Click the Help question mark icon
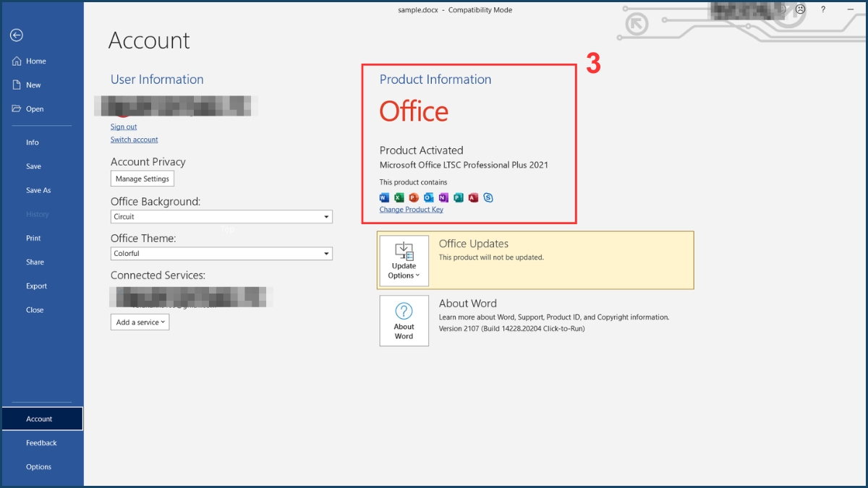This screenshot has height=488, width=868. 823,9
